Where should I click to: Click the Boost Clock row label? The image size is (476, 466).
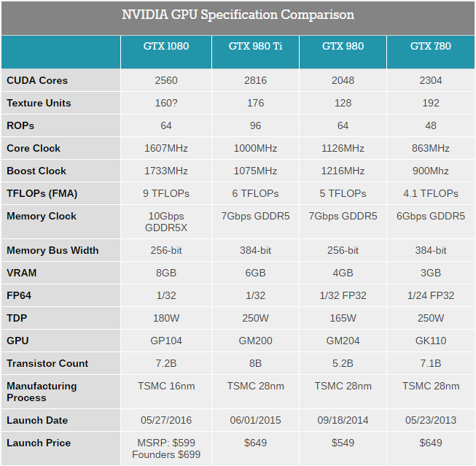click(x=36, y=171)
